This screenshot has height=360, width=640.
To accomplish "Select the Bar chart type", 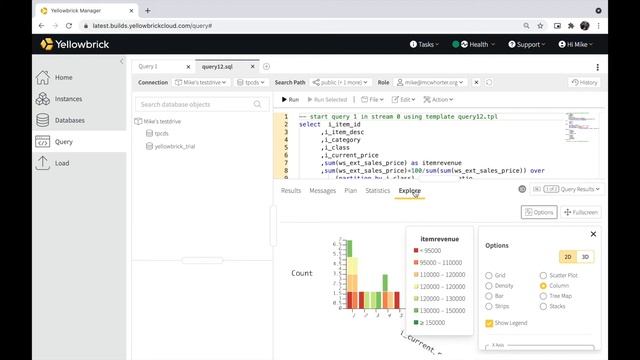I will (x=489, y=296).
